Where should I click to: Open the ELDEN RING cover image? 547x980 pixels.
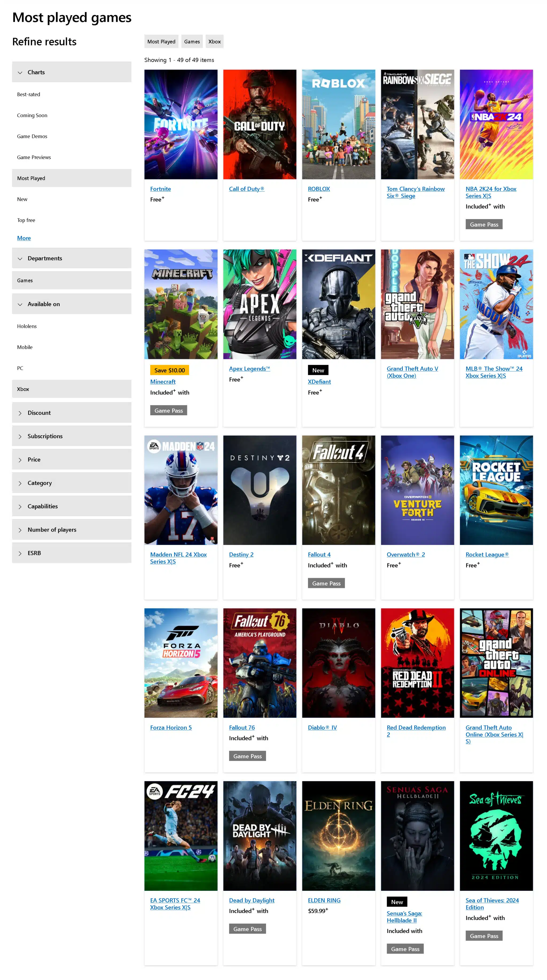point(338,836)
